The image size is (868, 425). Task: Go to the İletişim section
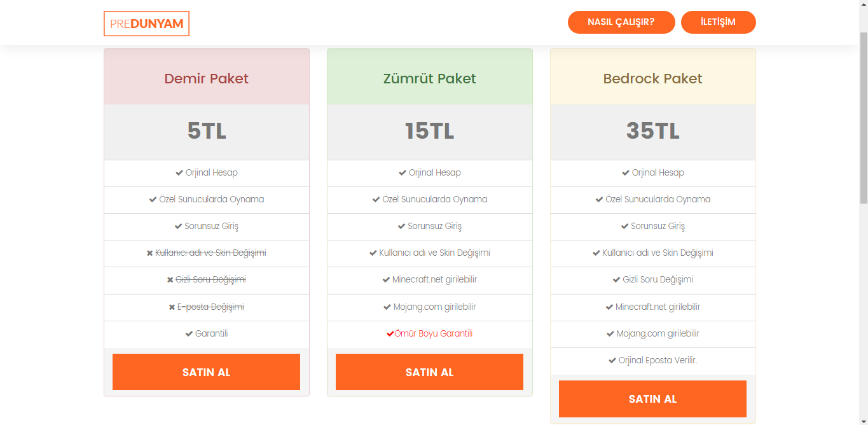718,22
